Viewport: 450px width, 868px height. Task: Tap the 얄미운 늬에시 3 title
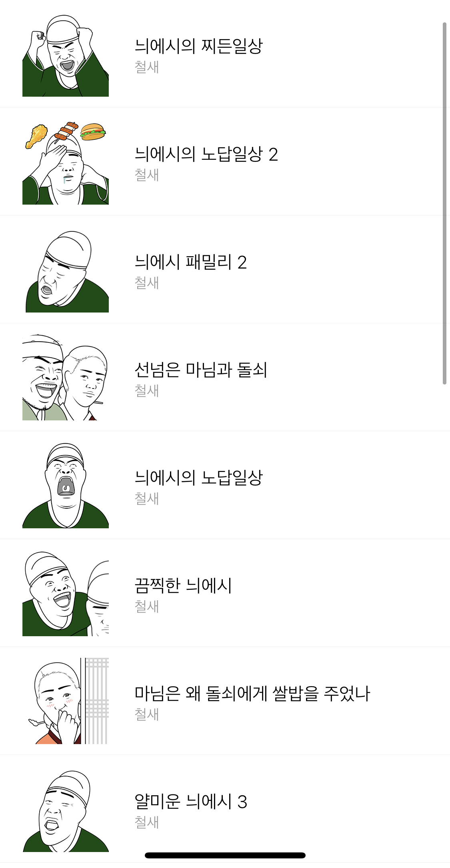pos(191,801)
